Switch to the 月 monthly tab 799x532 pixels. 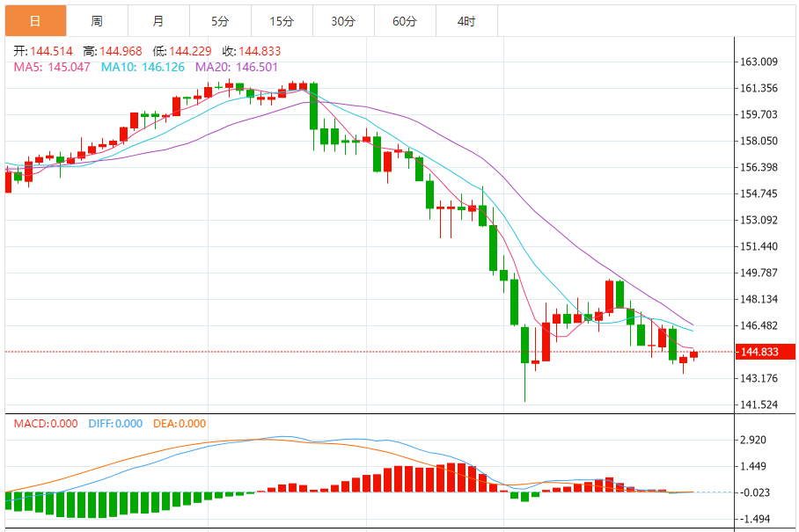coord(159,21)
